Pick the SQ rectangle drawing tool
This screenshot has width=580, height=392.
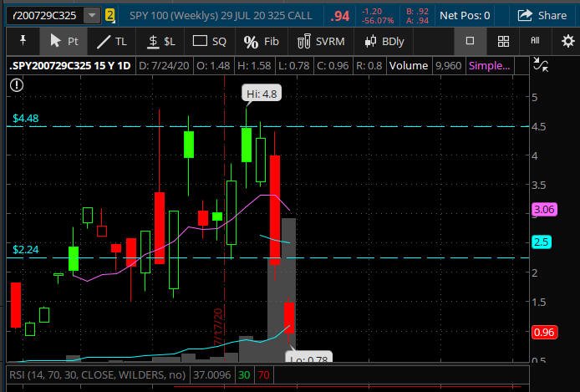pyautogui.click(x=209, y=41)
